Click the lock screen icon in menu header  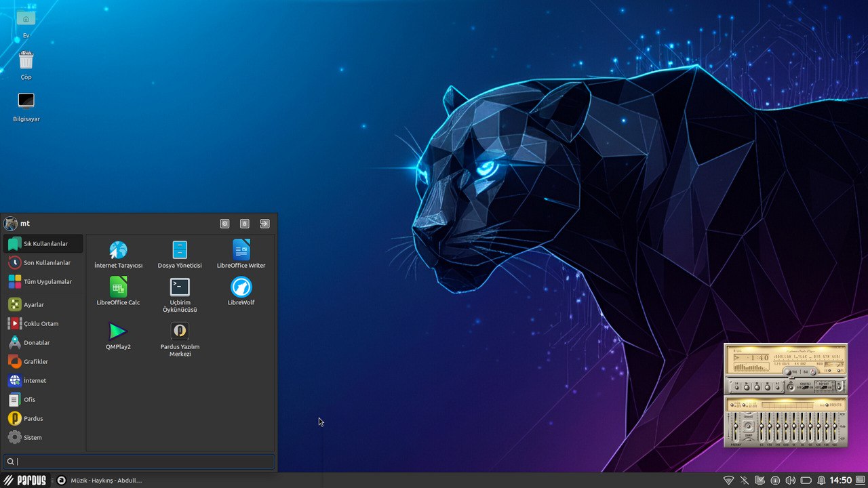point(245,224)
